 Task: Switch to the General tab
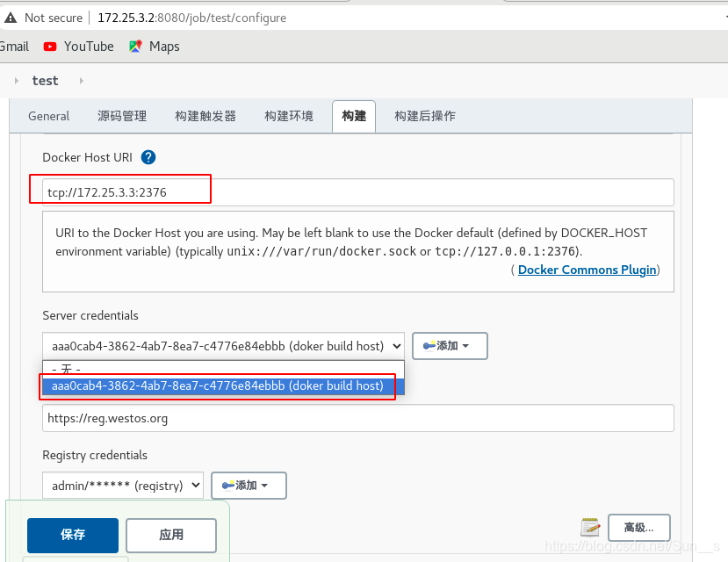49,116
